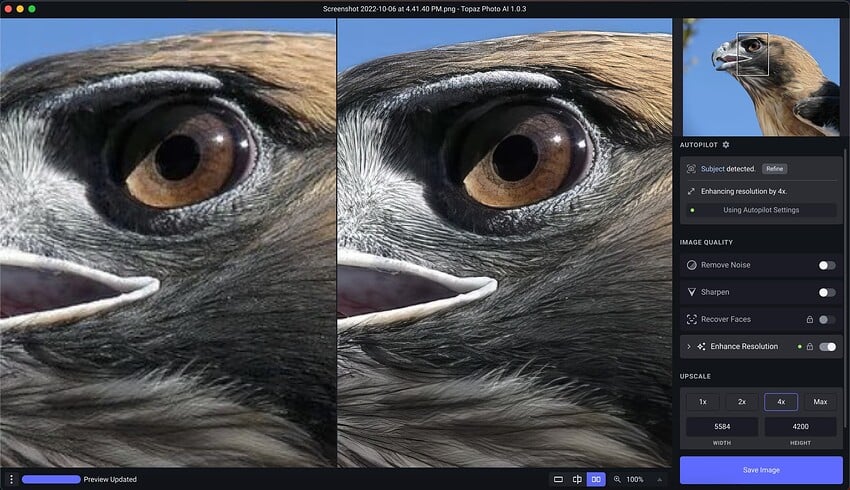Click the navigator thumbnail preview
850x490 pixels.
(761, 77)
